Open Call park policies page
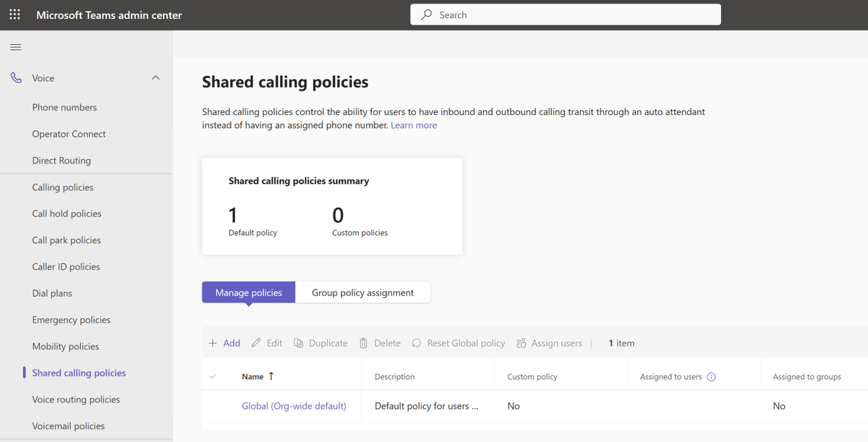 (x=67, y=240)
